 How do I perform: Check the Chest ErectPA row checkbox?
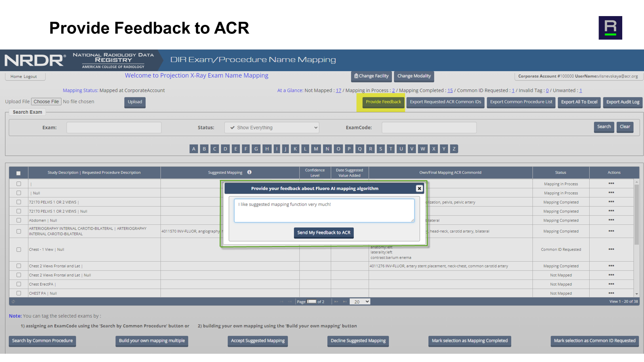pos(19,284)
